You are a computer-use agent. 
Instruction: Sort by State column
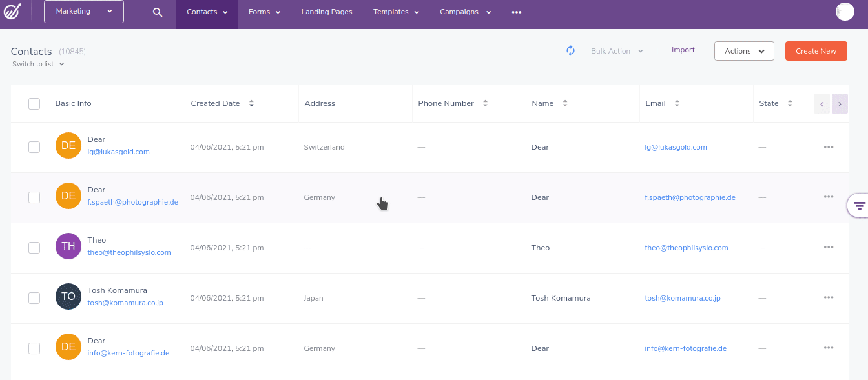click(x=790, y=103)
